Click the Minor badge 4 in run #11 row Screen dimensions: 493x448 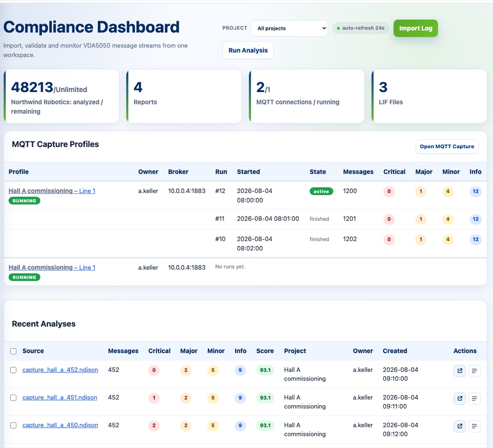448,219
